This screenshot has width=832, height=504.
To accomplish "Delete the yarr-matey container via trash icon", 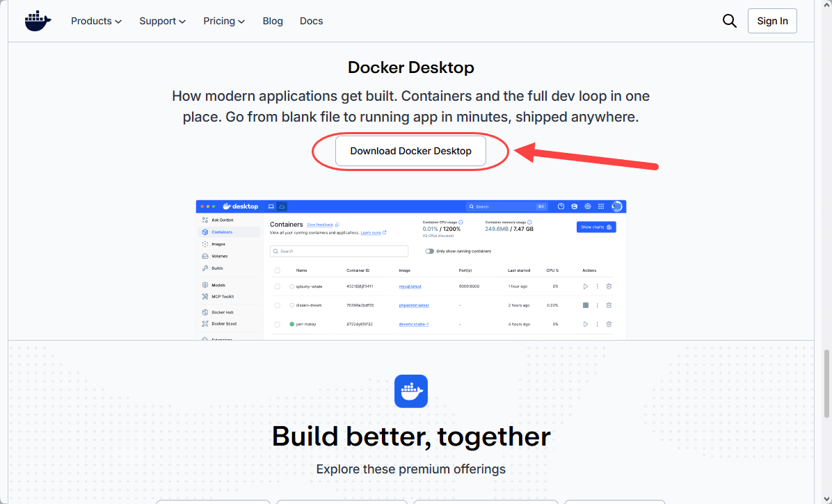I will click(609, 325).
